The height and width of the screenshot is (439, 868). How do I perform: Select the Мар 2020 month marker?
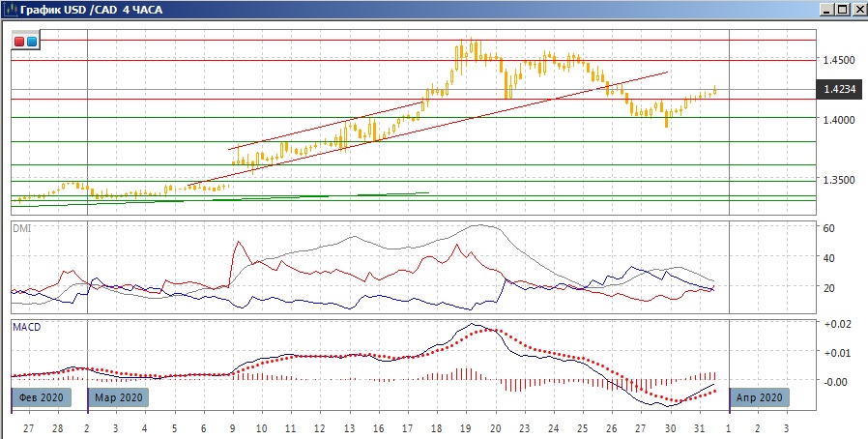[120, 396]
